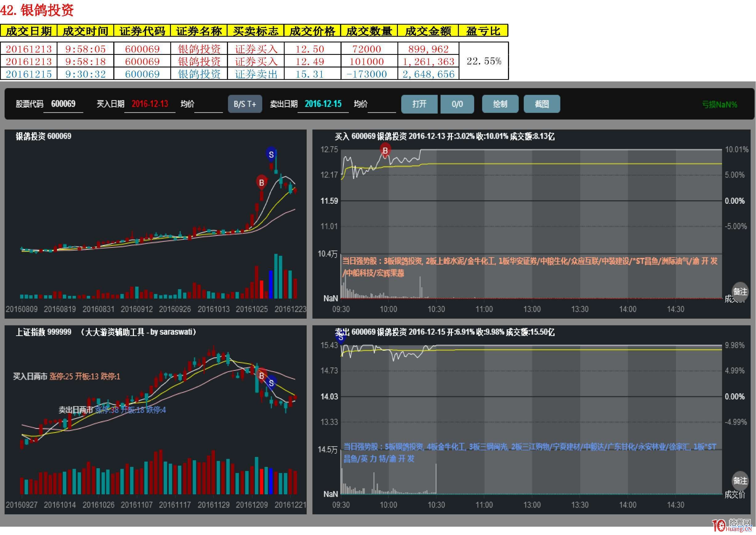Click the blue S marker on 上证指数 chart
Image resolution: width=756 pixels, height=535 pixels.
[271, 383]
